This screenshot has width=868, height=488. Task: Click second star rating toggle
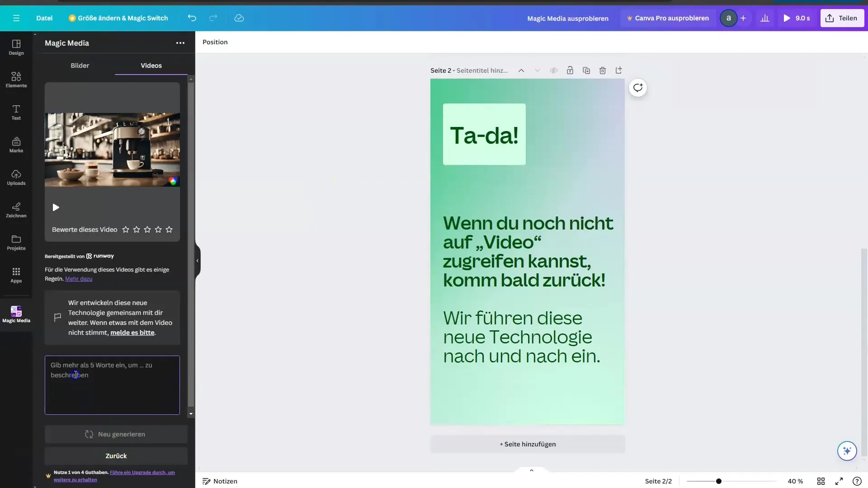click(137, 230)
